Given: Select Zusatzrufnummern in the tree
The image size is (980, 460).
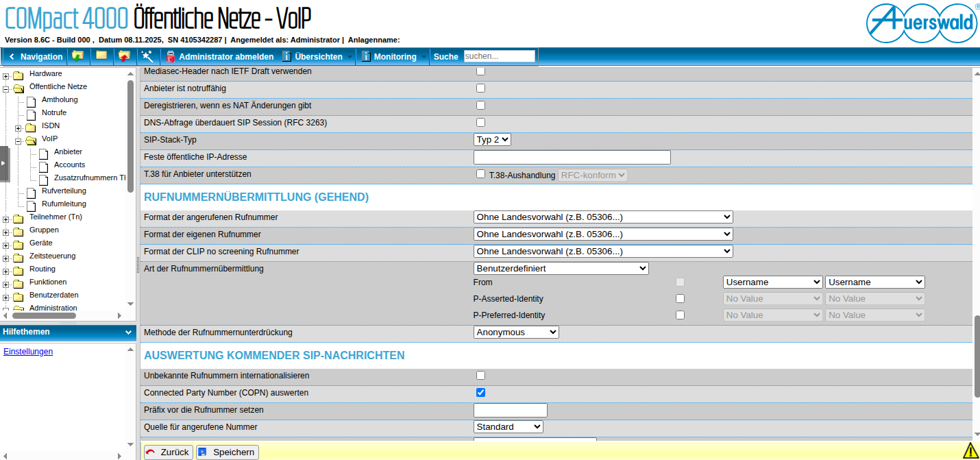Looking at the screenshot, I should tap(90, 178).
